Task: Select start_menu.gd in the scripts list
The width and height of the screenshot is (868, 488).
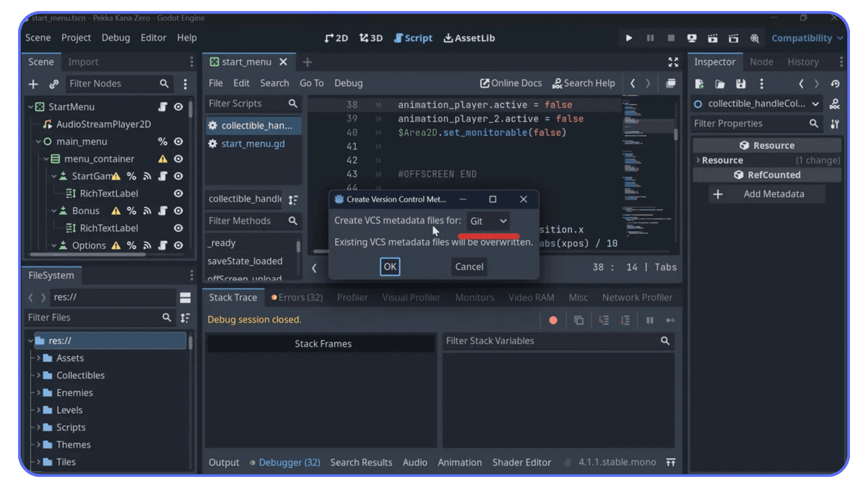Action: coord(253,144)
